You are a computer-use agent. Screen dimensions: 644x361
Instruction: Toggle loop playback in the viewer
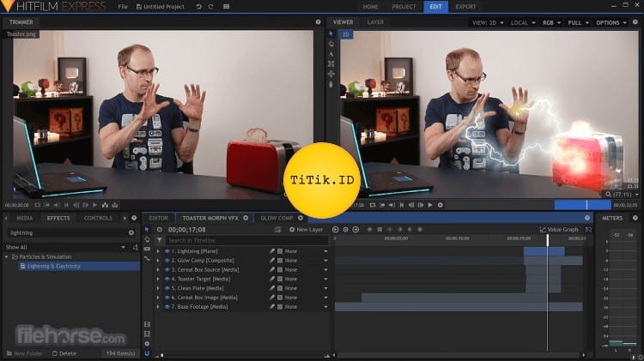[x=373, y=205]
